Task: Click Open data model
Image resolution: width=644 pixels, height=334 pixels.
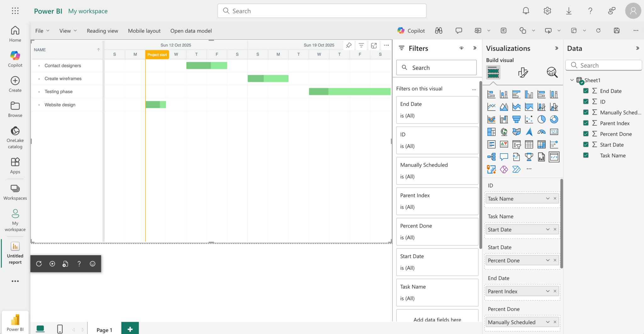Action: [191, 31]
